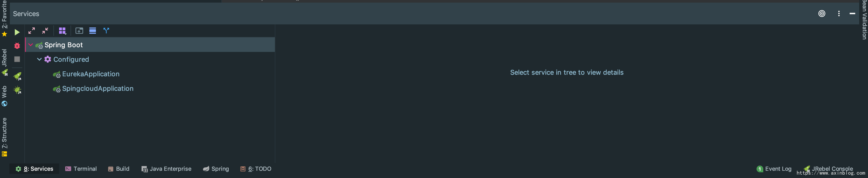868x178 pixels.
Task: Open the Group By toolbar icon
Action: click(x=62, y=31)
